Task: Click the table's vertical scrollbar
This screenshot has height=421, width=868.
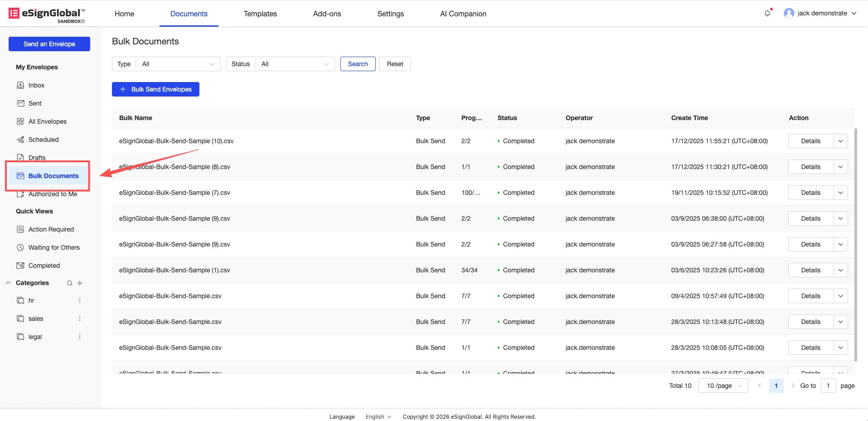Action: (855, 245)
